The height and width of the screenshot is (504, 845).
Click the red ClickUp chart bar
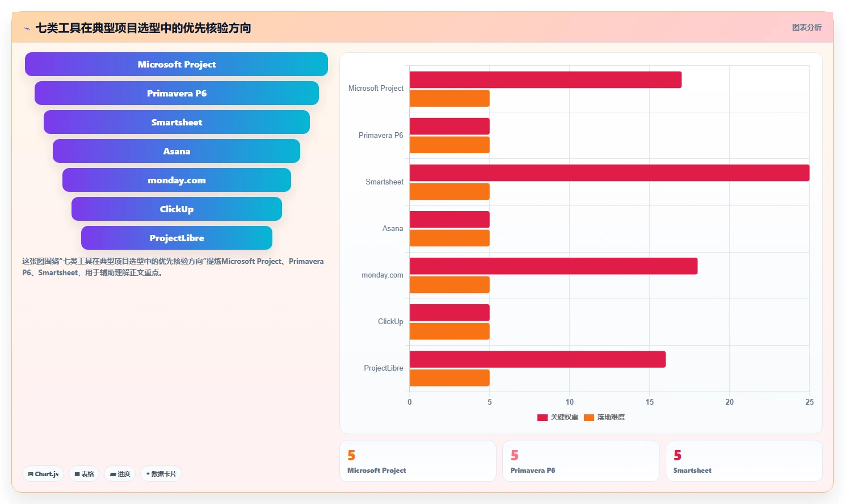coord(449,313)
